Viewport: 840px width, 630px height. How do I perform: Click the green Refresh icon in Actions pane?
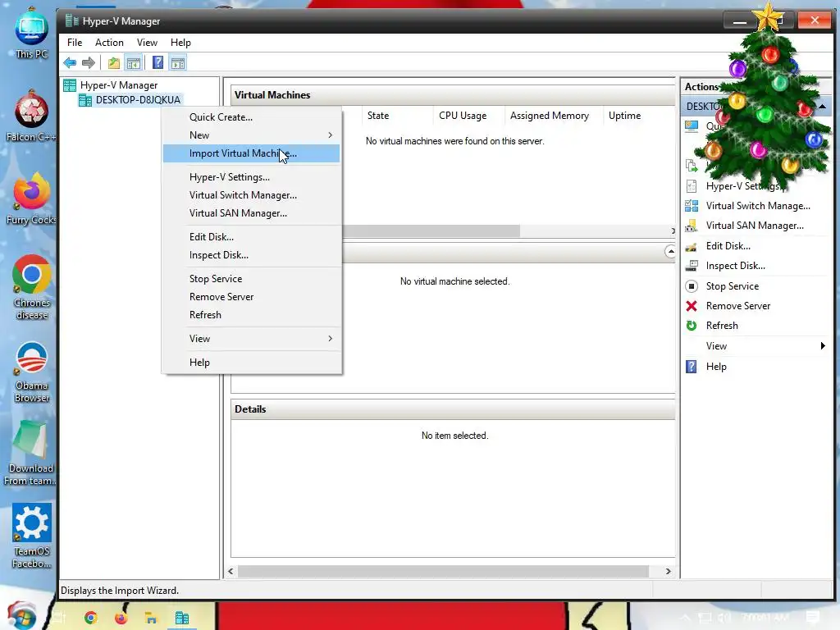[x=692, y=326]
